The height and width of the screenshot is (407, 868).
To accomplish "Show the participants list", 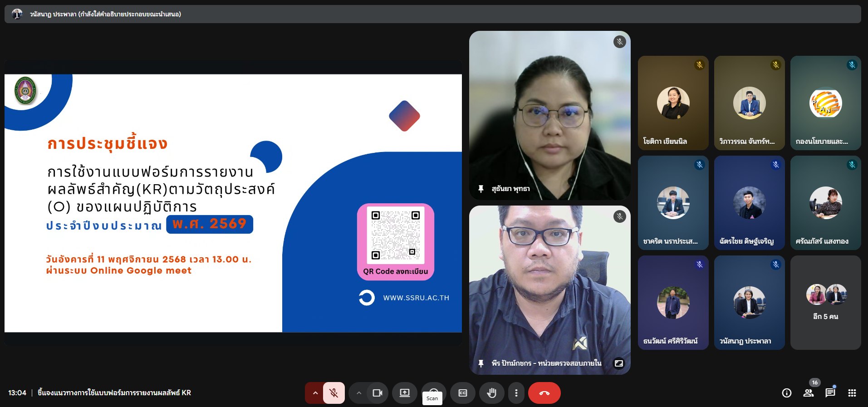I will coord(809,393).
